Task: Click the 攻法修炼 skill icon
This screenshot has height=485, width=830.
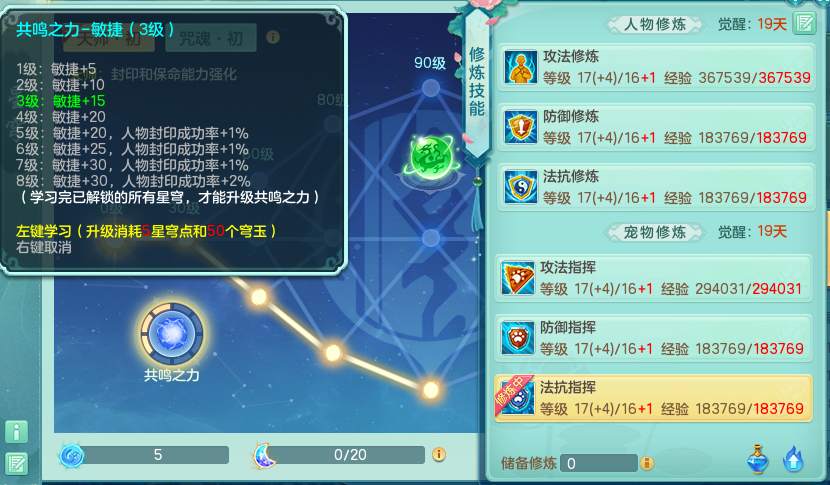Action: click(x=520, y=67)
